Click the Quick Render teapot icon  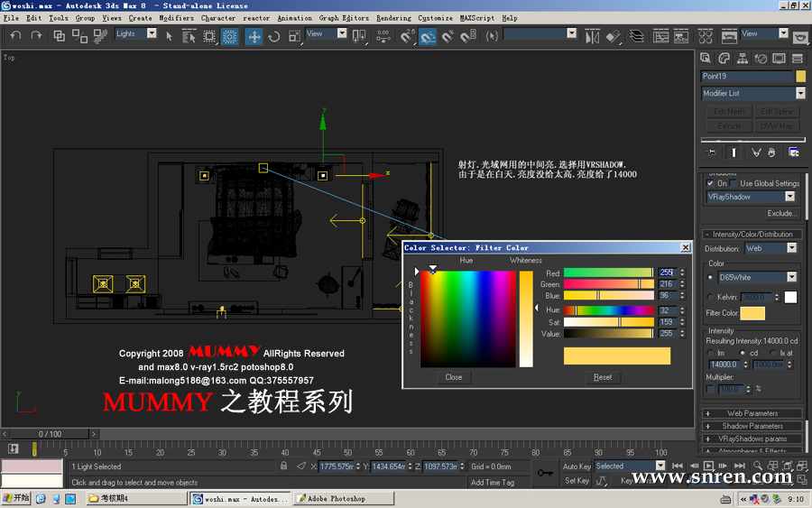800,37
